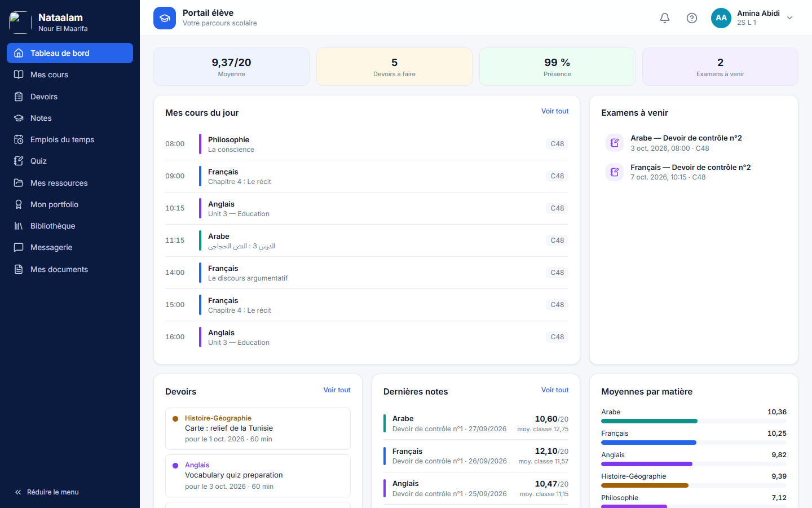Image resolution: width=812 pixels, height=508 pixels.
Task: Click the Notes graduation cap icon
Action: pyautogui.click(x=19, y=118)
